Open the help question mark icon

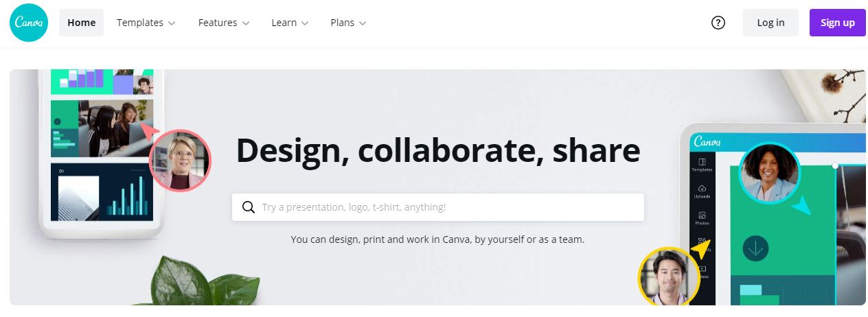[718, 23]
